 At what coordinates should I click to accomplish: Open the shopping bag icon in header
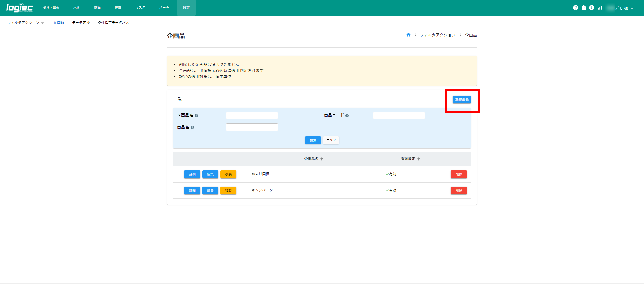click(584, 8)
